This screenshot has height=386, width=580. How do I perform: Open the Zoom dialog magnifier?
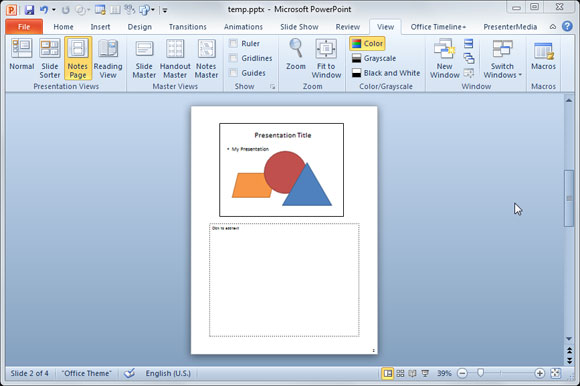[296, 55]
